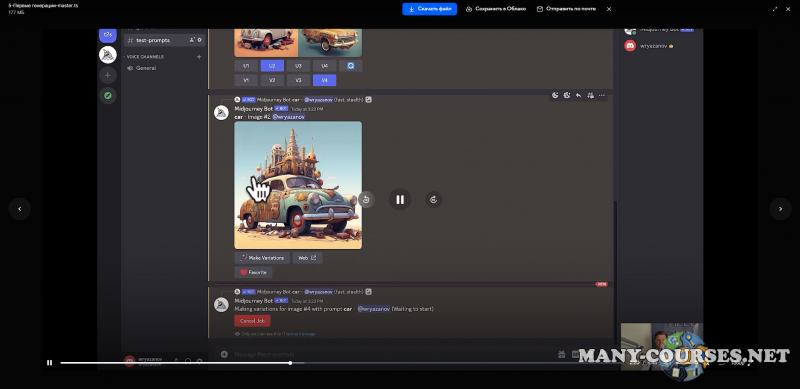Screen dimensions: 800x389
Task: Add a channel with the plus next to VOICE CHANNELS
Action: click(x=199, y=57)
